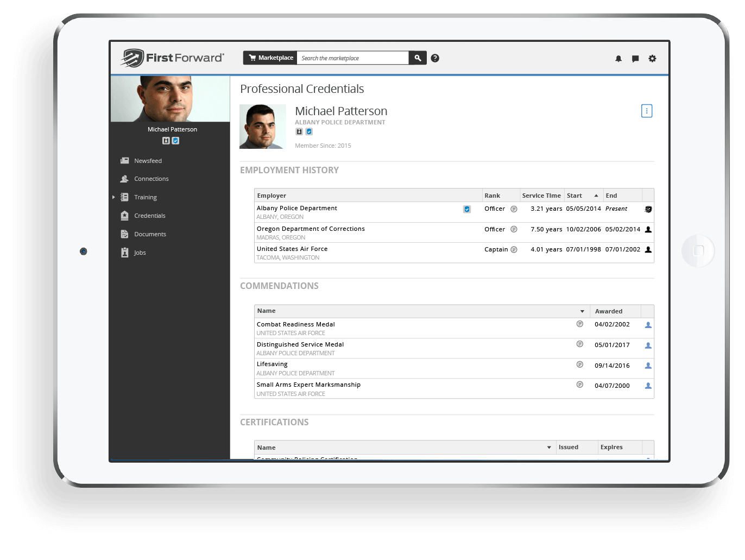Open Distinguished Service Medal note icon
Viewport: 745px width, 560px height.
580,344
